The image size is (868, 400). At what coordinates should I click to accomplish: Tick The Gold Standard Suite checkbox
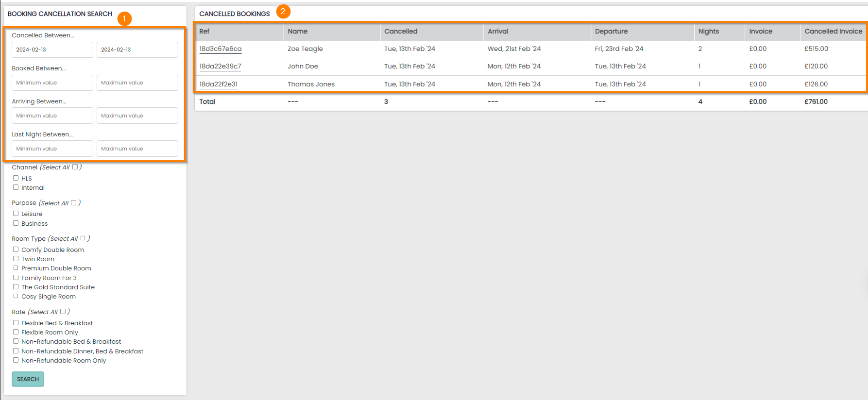point(16,287)
